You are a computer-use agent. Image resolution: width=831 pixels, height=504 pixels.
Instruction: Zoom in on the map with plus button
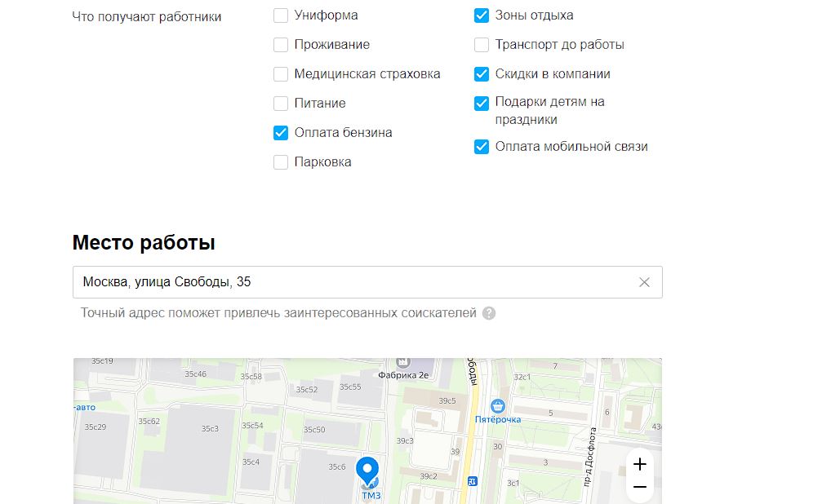tap(639, 465)
